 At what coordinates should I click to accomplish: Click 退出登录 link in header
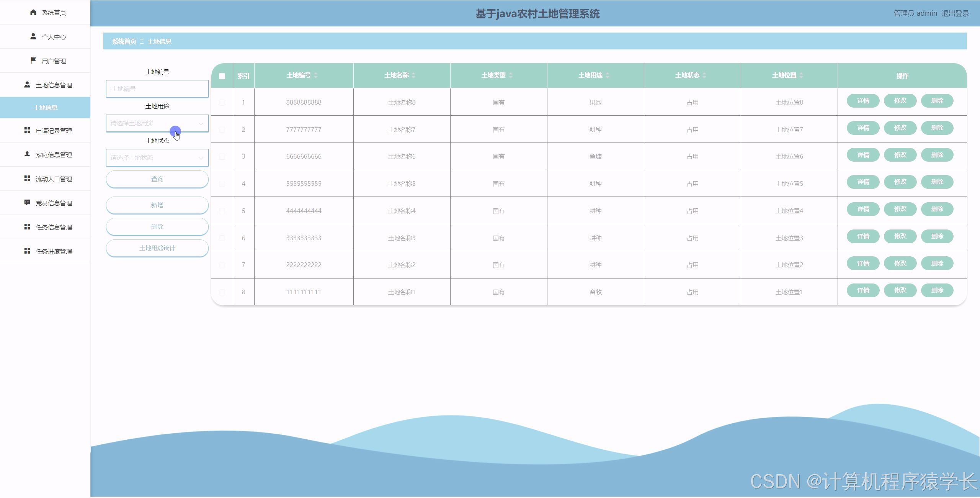(955, 13)
